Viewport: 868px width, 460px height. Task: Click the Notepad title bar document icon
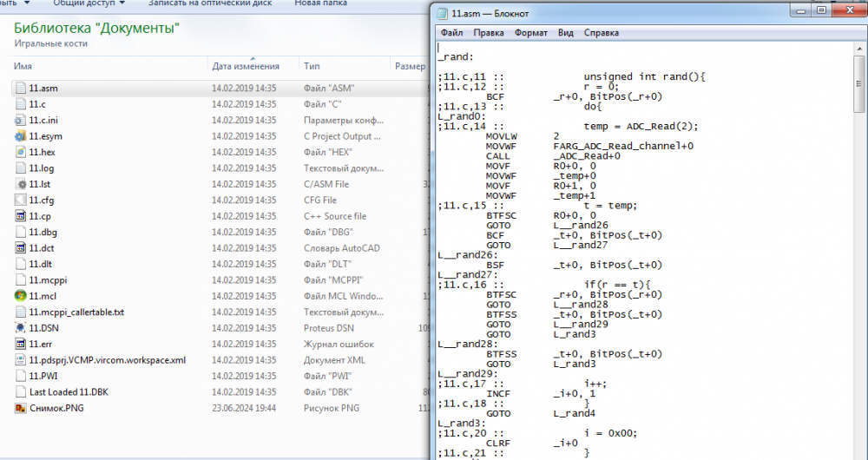coord(442,13)
